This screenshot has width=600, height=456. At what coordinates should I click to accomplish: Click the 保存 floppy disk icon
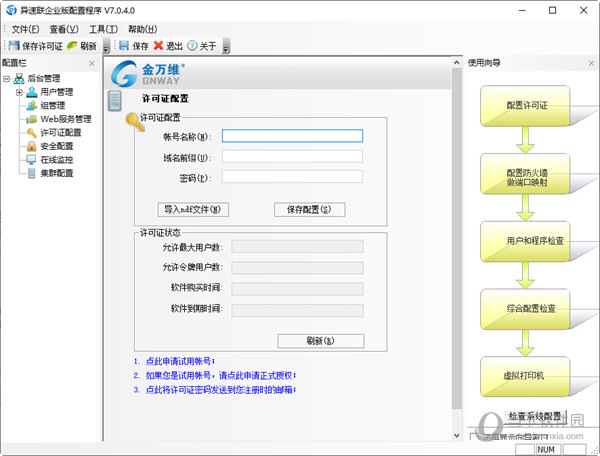[x=124, y=46]
